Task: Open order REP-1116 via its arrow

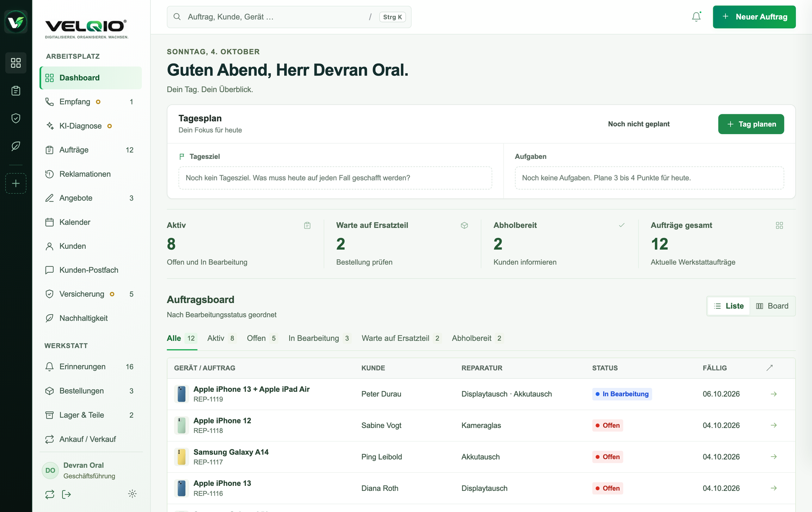Action: click(x=774, y=488)
